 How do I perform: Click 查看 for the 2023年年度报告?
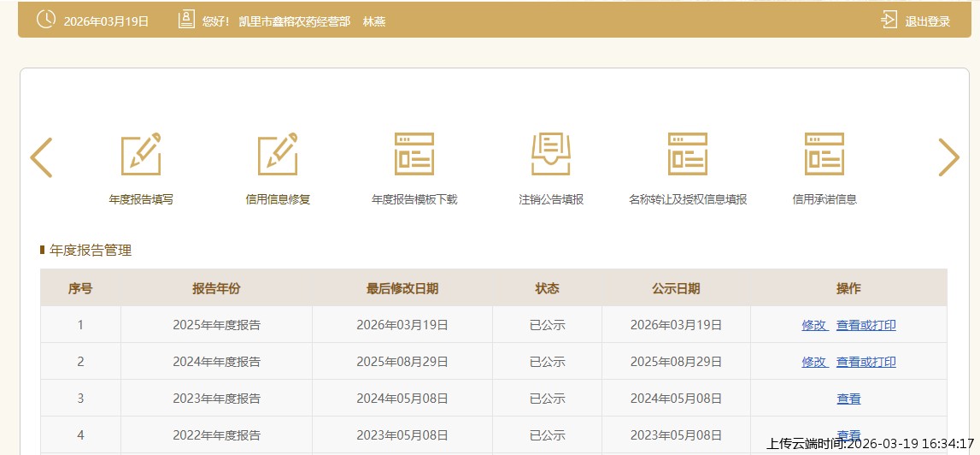click(x=848, y=399)
